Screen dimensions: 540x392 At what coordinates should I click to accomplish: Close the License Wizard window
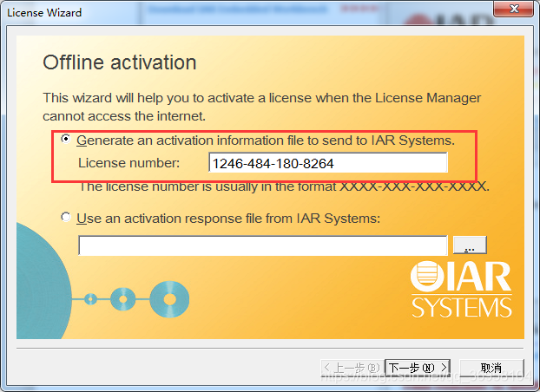[x=513, y=9]
